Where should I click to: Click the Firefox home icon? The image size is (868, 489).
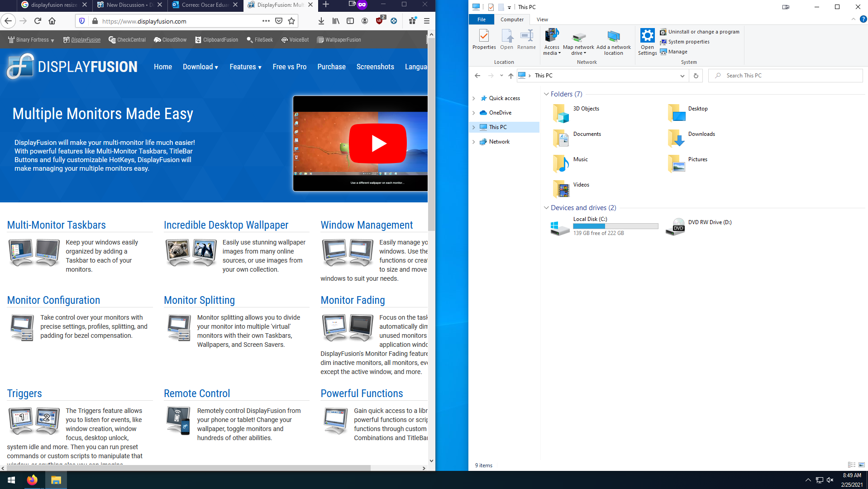[52, 21]
